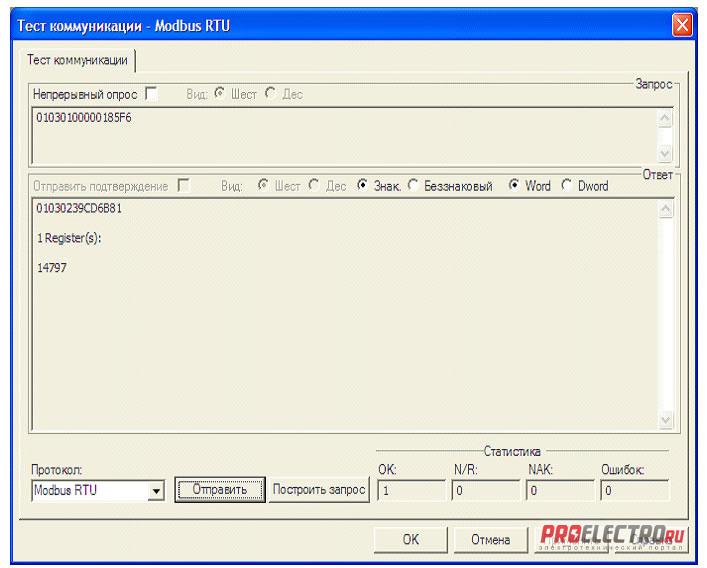Image resolution: width=707 pixels, height=568 pixels.
Task: Select Дес radio in Ответ section
Action: [x=314, y=185]
